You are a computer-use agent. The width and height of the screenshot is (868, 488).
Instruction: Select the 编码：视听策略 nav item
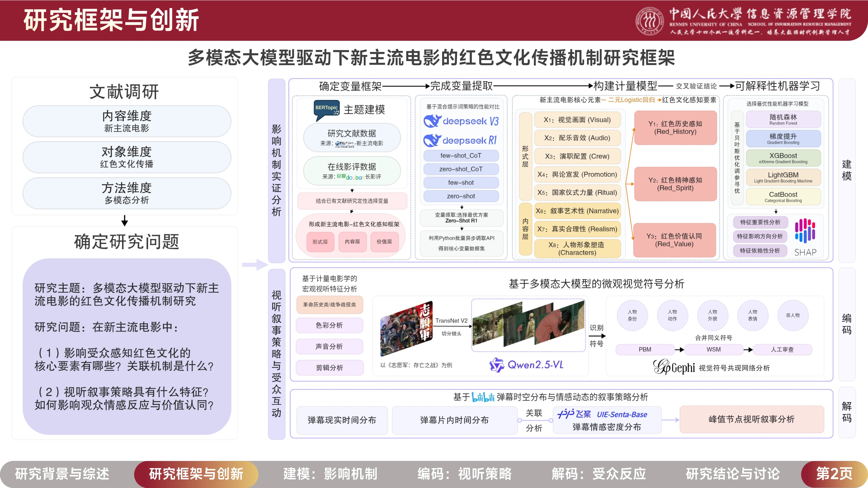click(x=465, y=474)
